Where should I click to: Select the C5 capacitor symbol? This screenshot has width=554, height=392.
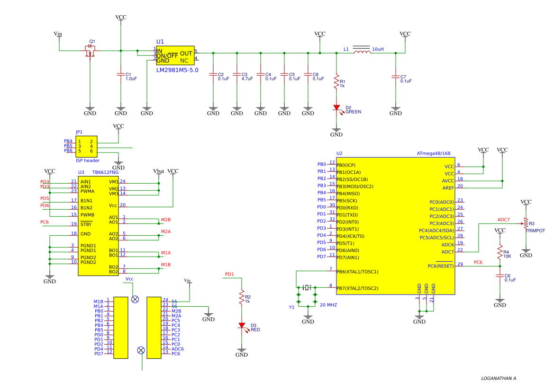coord(284,74)
